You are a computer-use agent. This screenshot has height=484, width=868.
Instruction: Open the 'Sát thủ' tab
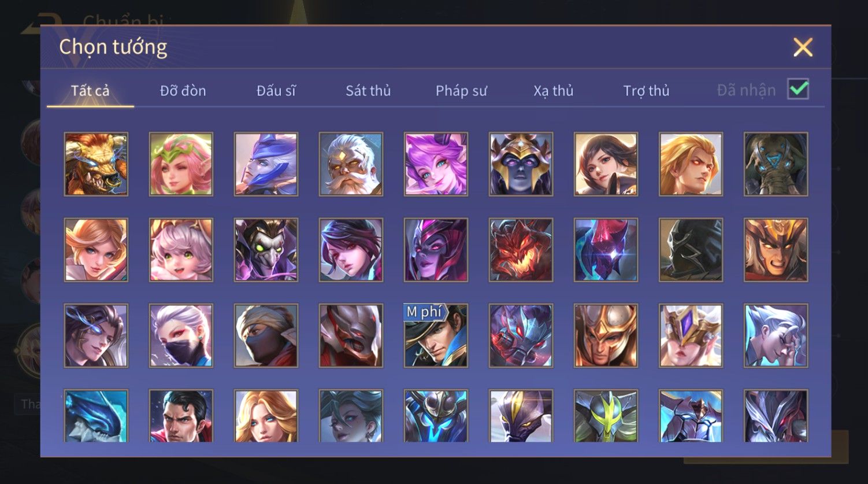point(368,91)
